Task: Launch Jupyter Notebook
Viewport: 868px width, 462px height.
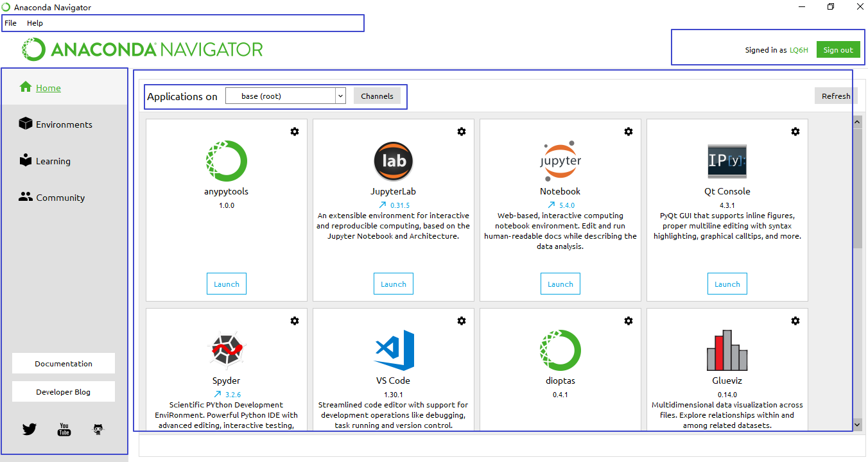Action: point(560,284)
